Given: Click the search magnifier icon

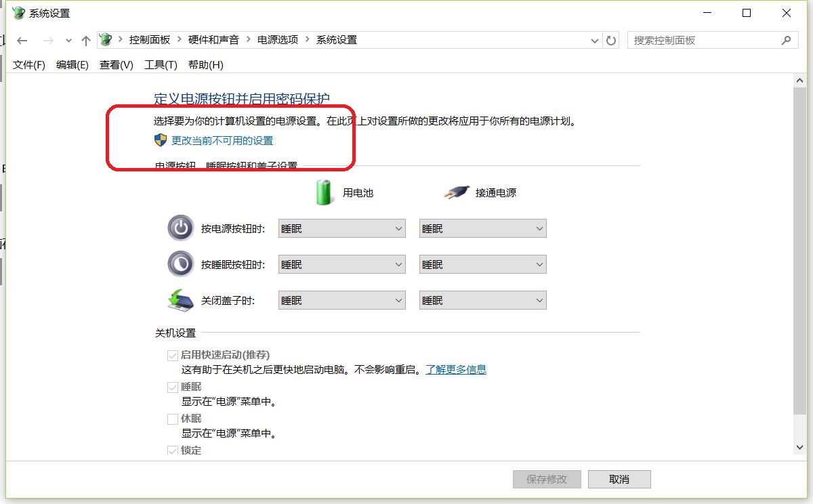Looking at the screenshot, I should [786, 40].
